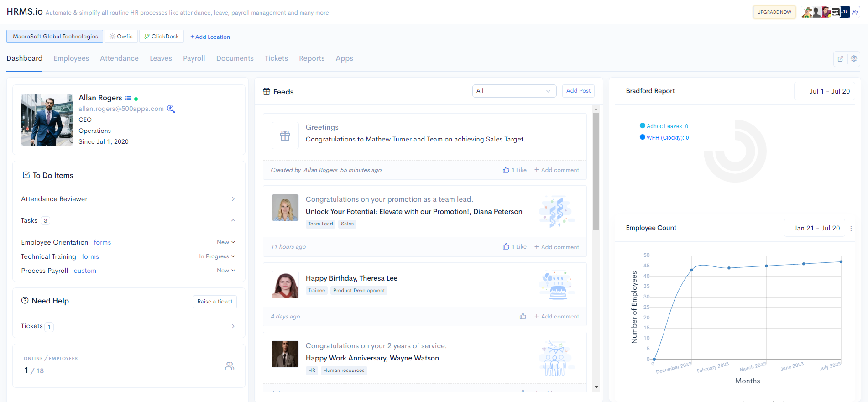Click the Add Post button
The height and width of the screenshot is (402, 868).
(578, 91)
